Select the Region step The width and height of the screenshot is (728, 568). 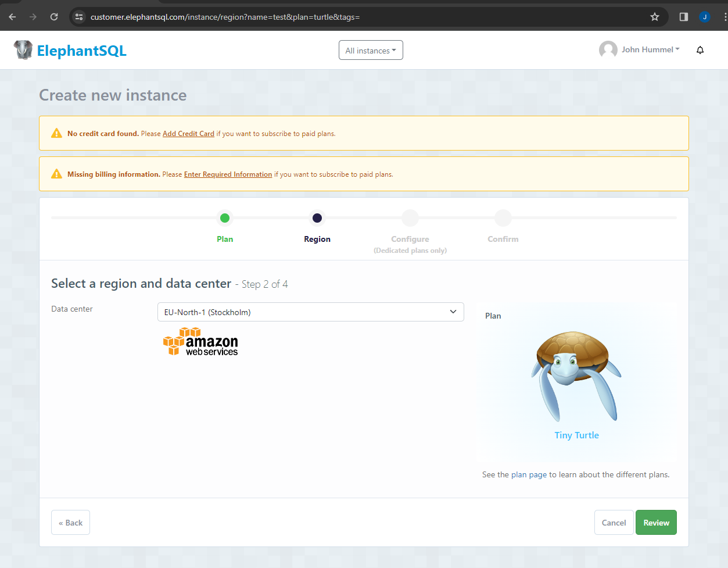click(x=317, y=227)
